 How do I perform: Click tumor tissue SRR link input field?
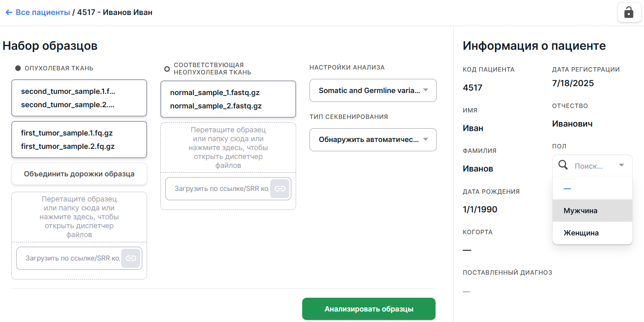click(x=72, y=258)
